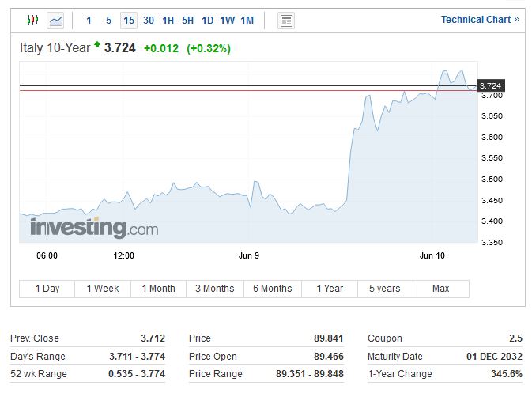This screenshot has height=397, width=532.
Task: Show the 1 Day range
Action: [47, 289]
